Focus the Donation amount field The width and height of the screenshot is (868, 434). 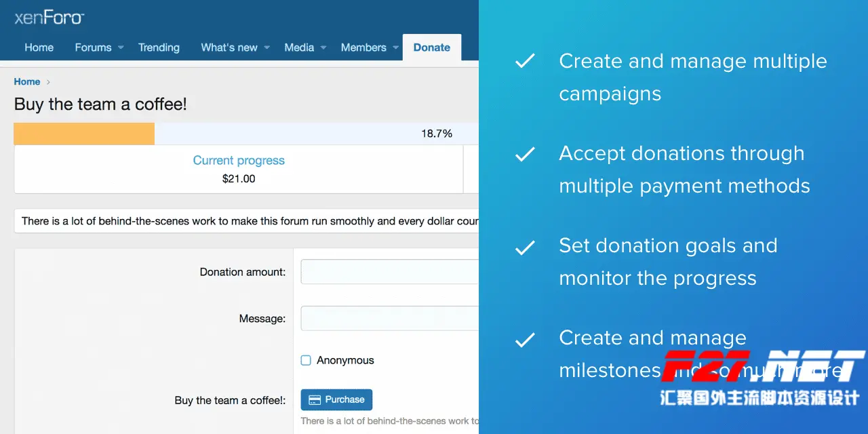pos(389,272)
